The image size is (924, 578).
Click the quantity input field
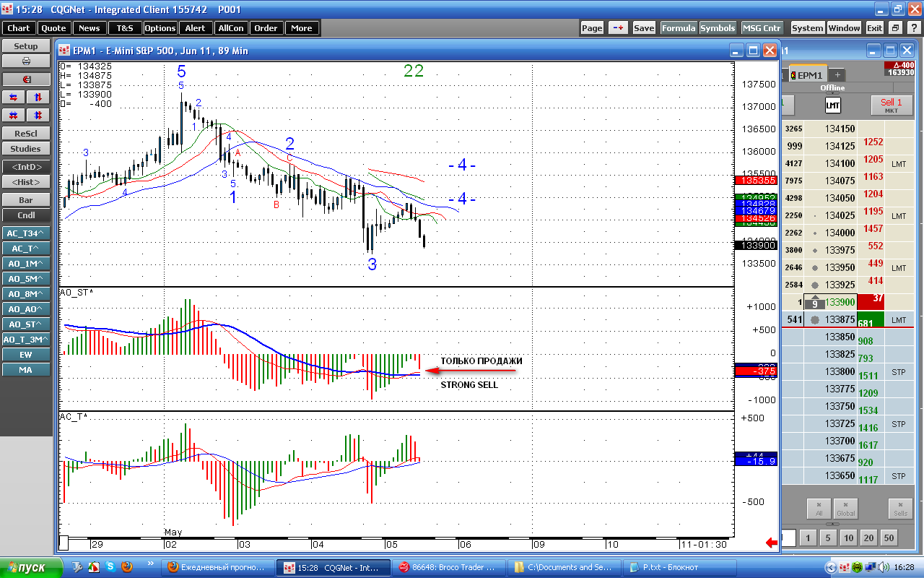788,538
